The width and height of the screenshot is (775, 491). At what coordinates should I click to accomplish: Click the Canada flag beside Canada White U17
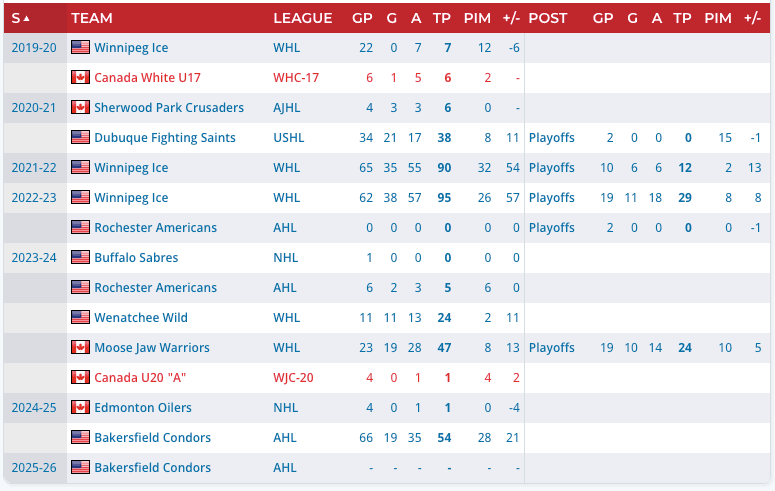click(x=80, y=78)
